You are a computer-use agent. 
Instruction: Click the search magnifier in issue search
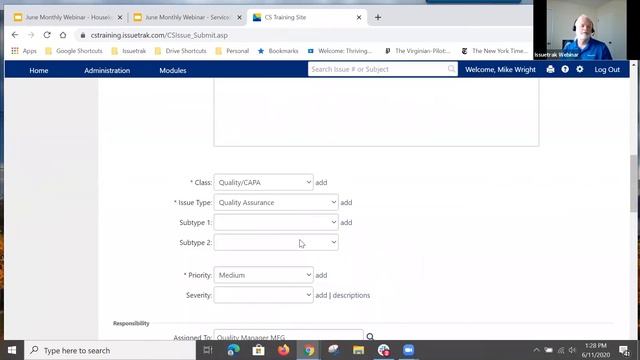451,69
